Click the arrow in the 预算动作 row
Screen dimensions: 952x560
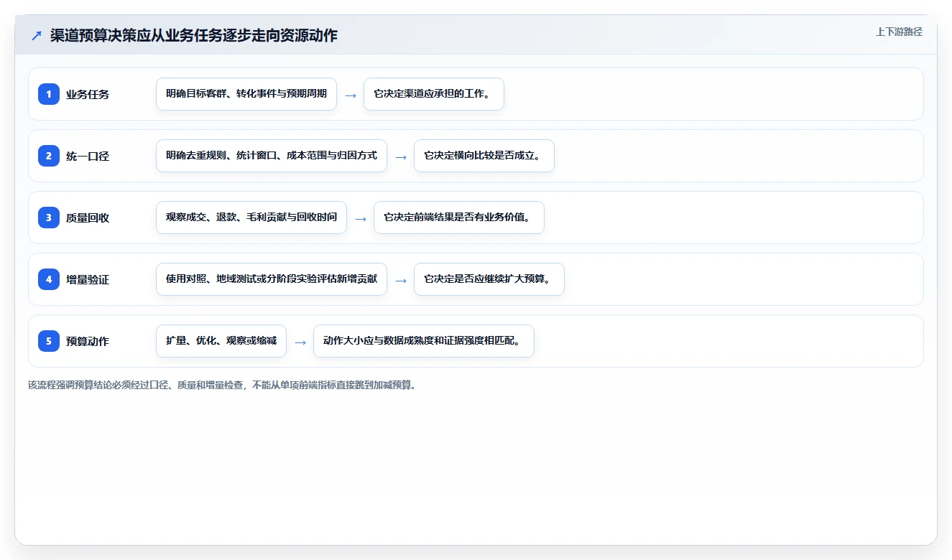pyautogui.click(x=300, y=342)
